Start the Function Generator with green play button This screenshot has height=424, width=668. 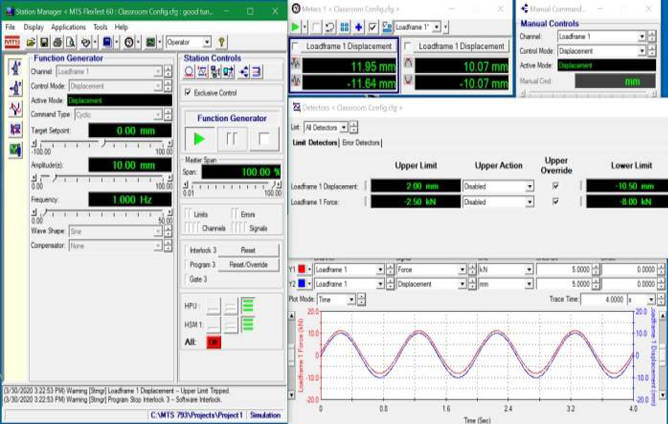tap(201, 139)
